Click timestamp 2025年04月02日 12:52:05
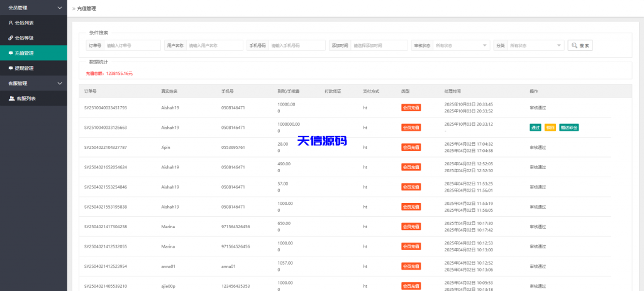The image size is (644, 291). point(469,163)
